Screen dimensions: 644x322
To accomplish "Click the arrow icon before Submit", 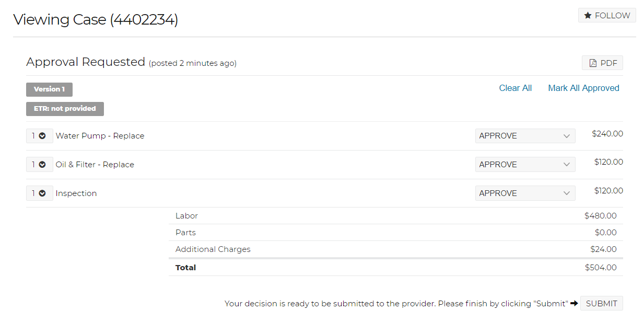I will point(574,303).
